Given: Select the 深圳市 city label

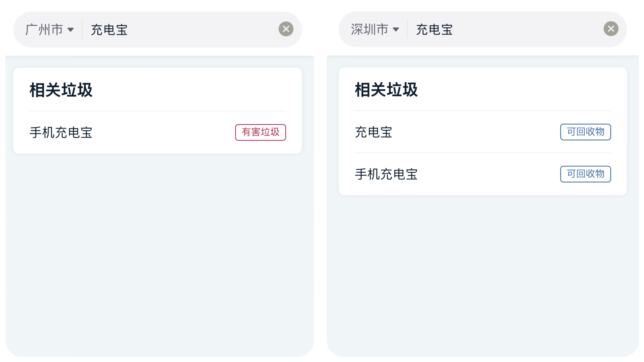Looking at the screenshot, I should coord(369,29).
